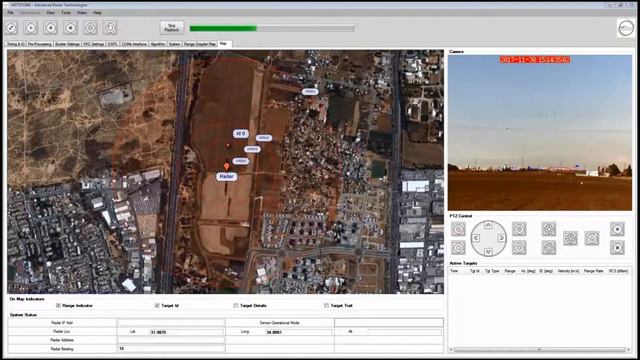Viewport: 640px width, 360px height.
Task: Switch to the Algorithm tab
Action: (x=158, y=44)
